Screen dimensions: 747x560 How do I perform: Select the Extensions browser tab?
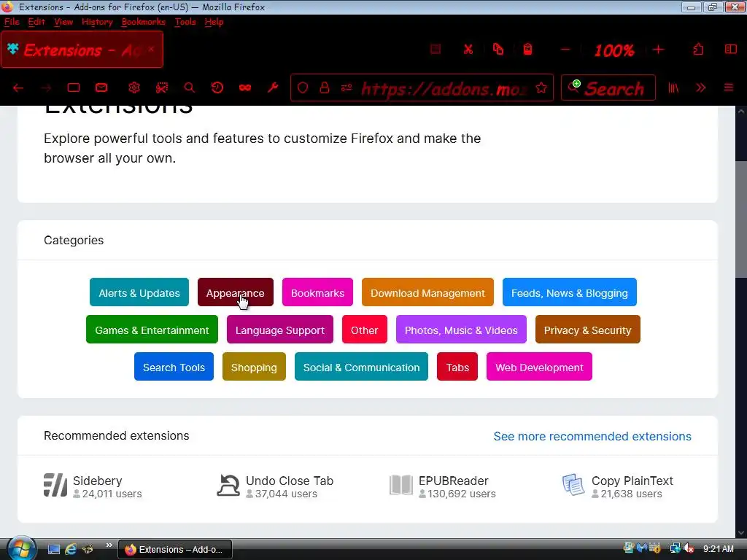(x=82, y=50)
